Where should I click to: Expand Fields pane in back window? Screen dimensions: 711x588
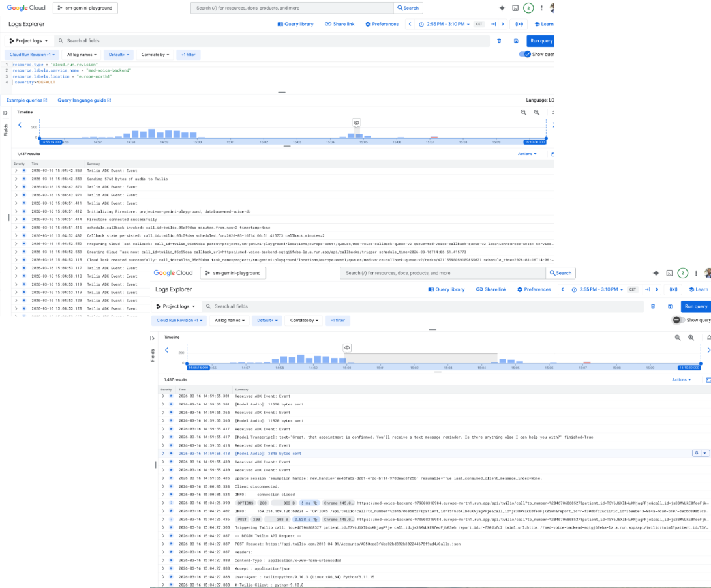(x=5, y=113)
